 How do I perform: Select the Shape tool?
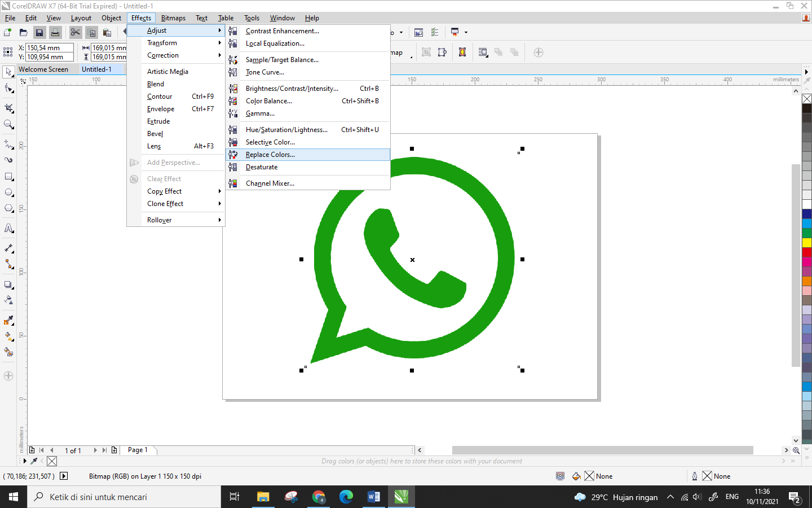click(8, 88)
